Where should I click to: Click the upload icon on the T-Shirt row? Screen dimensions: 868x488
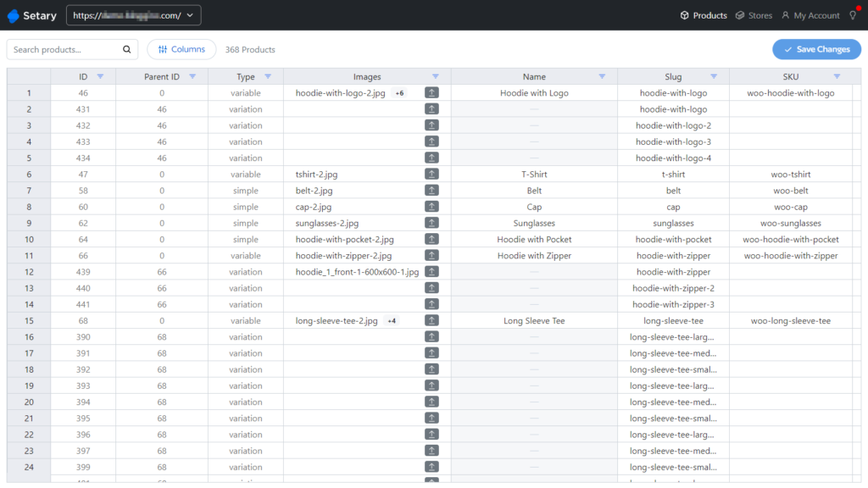click(x=431, y=174)
